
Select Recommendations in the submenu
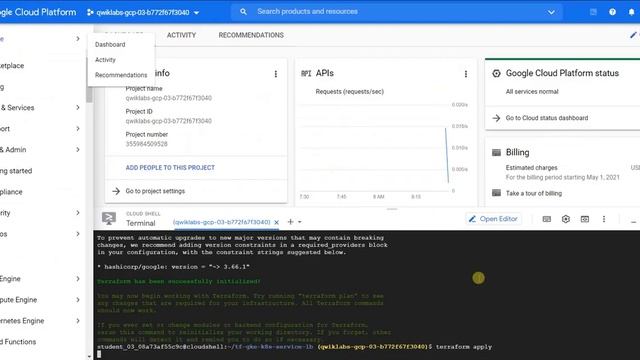click(121, 75)
